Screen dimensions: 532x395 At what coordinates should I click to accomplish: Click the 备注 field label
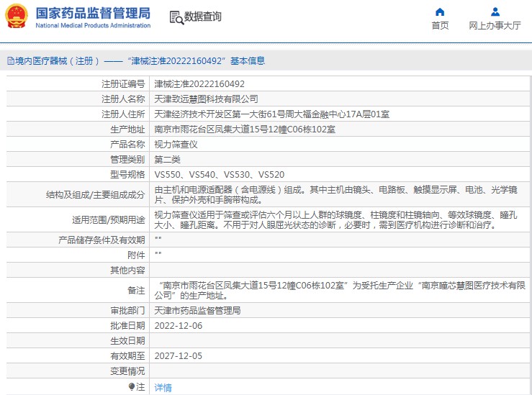click(136, 291)
